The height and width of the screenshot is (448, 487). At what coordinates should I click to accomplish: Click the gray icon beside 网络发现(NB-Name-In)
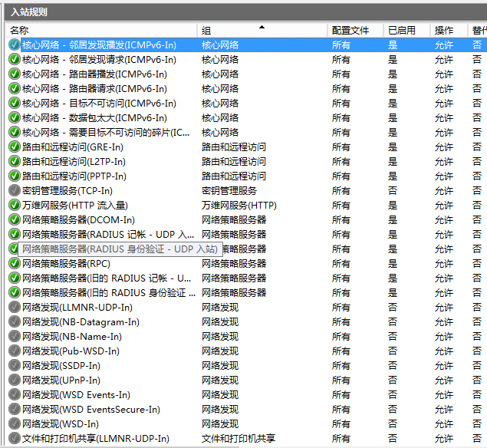click(15, 337)
